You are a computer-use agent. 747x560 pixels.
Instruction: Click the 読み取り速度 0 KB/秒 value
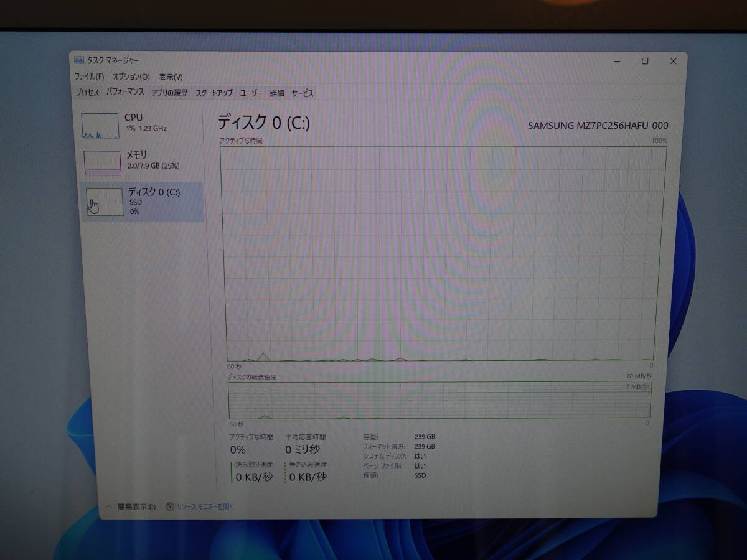coord(254,477)
